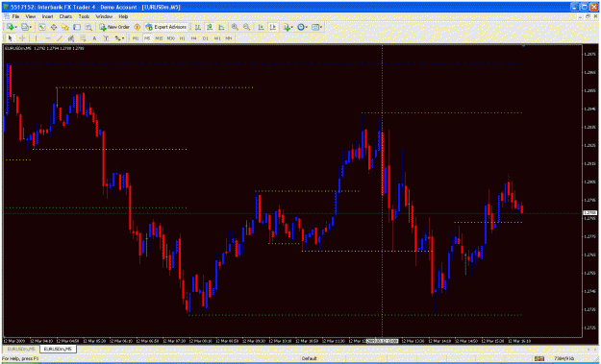
Task: Open the Tools menu
Action: [84, 16]
